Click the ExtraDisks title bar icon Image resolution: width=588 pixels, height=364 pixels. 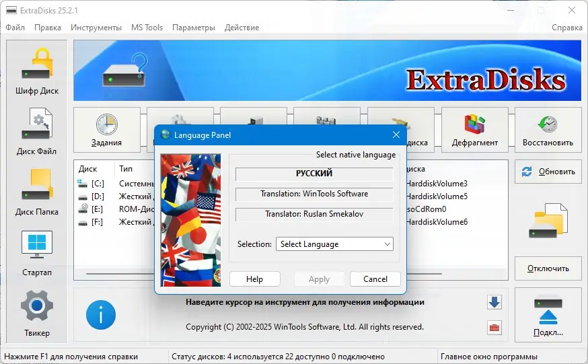click(11, 11)
